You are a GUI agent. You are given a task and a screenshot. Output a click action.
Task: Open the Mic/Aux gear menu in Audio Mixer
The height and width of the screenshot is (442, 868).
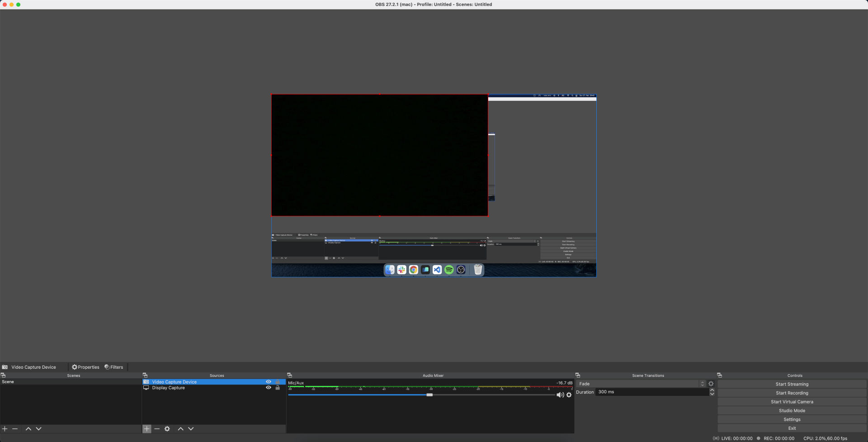click(x=569, y=395)
